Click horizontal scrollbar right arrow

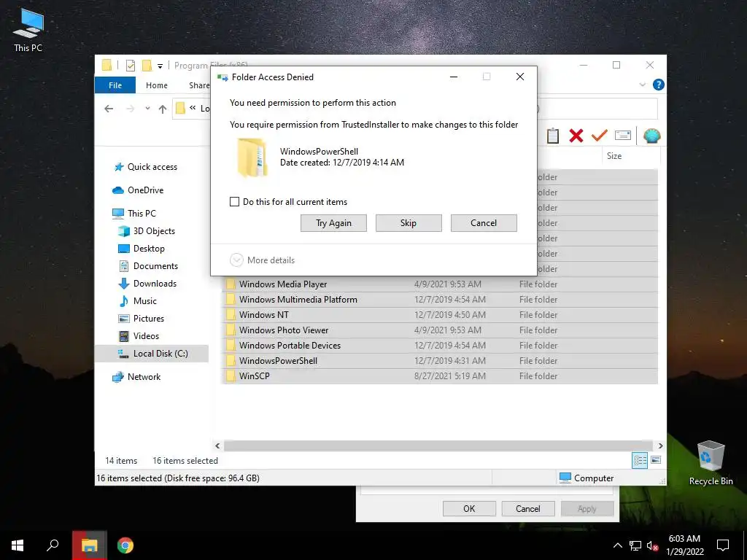pyautogui.click(x=660, y=446)
